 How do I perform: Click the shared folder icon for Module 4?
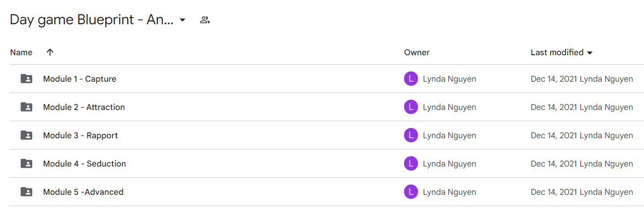[26, 164]
